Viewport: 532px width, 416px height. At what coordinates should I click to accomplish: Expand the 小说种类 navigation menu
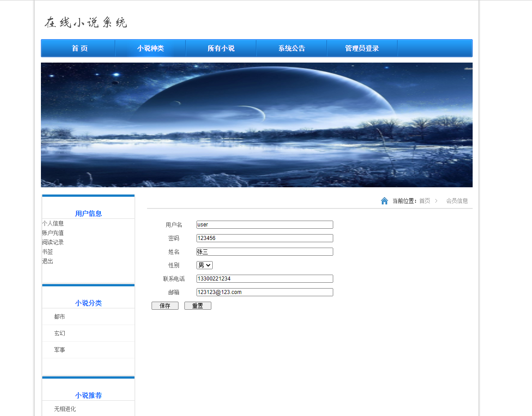pos(150,47)
